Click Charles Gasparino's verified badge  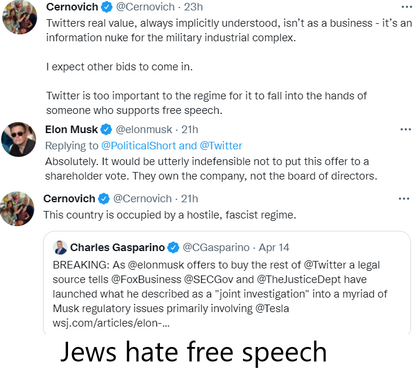coord(173,247)
